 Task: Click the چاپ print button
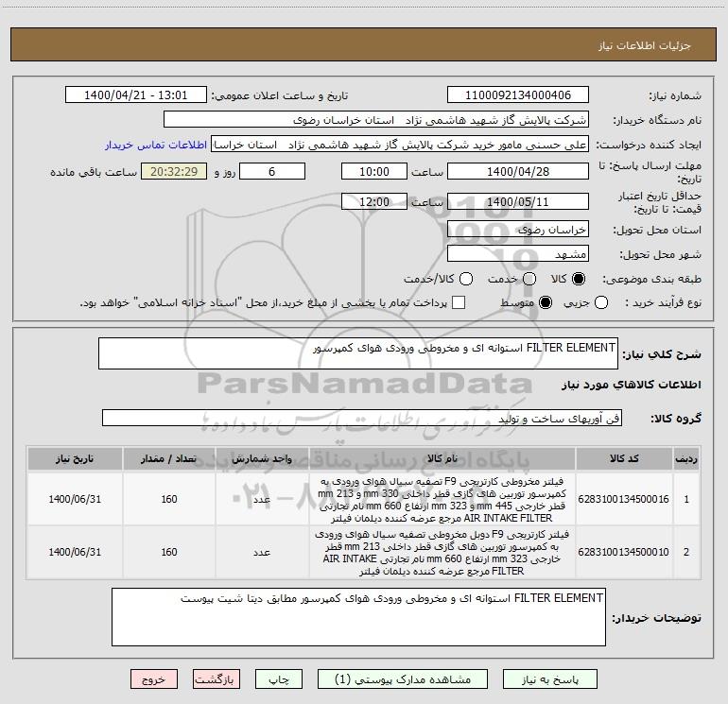tap(279, 679)
